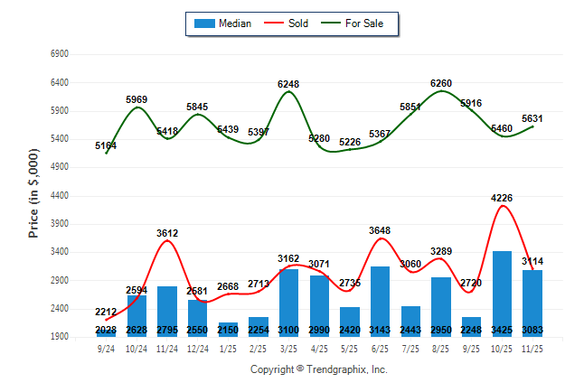
Task: Click the blue Median legend swatch
Action: (204, 23)
